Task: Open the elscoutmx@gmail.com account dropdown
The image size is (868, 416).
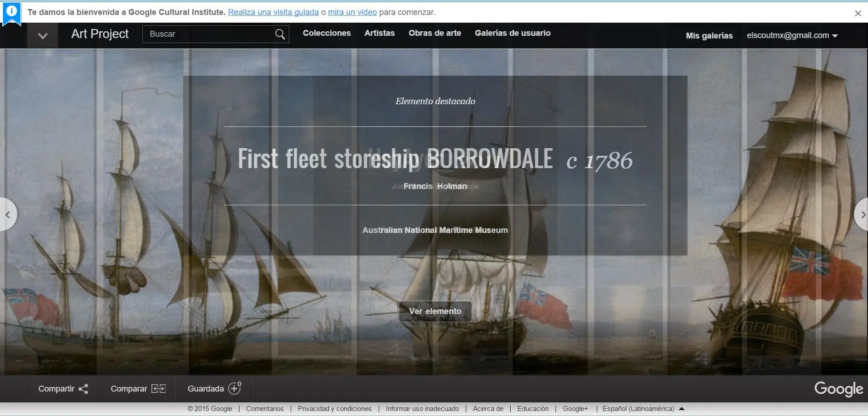Action: click(792, 35)
